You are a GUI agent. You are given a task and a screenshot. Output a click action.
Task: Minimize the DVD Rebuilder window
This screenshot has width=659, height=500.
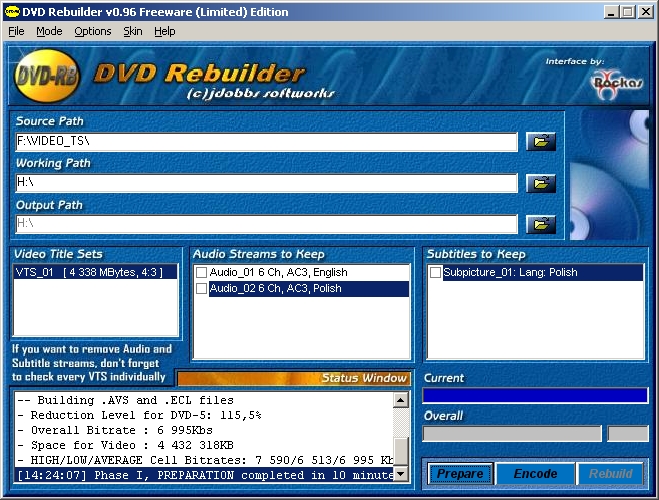click(611, 12)
